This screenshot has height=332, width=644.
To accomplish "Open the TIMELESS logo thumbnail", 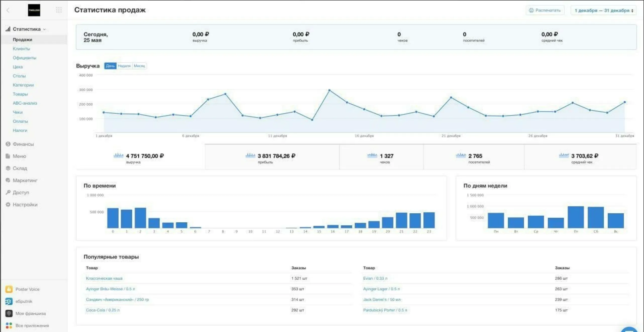I will [x=34, y=10].
